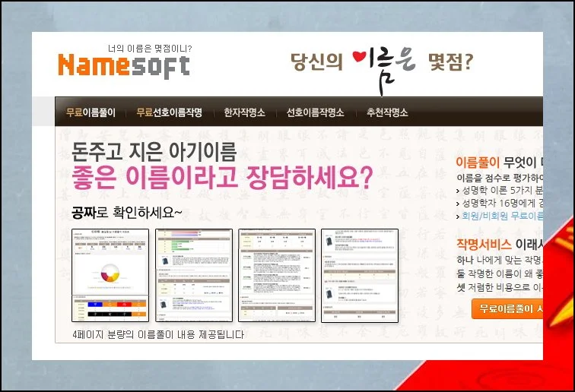The image size is (575, 392).
Task: Open the 무료이름풀이 menu item
Action: pyautogui.click(x=91, y=112)
